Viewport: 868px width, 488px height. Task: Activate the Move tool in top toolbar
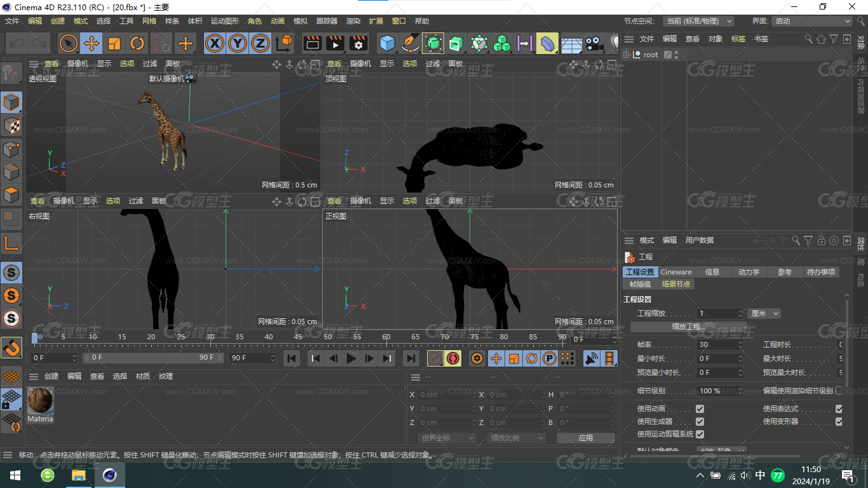(92, 43)
